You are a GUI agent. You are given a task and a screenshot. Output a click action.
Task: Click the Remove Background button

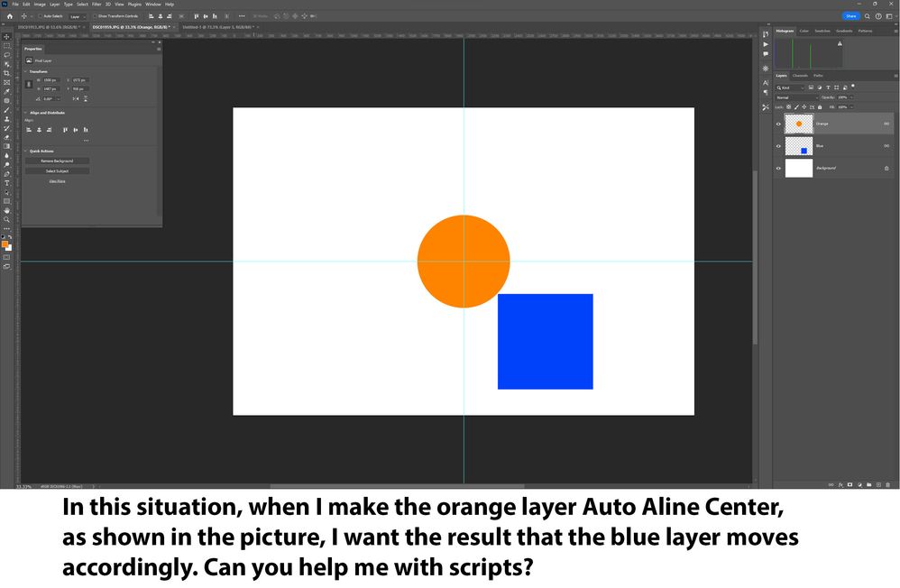57,161
